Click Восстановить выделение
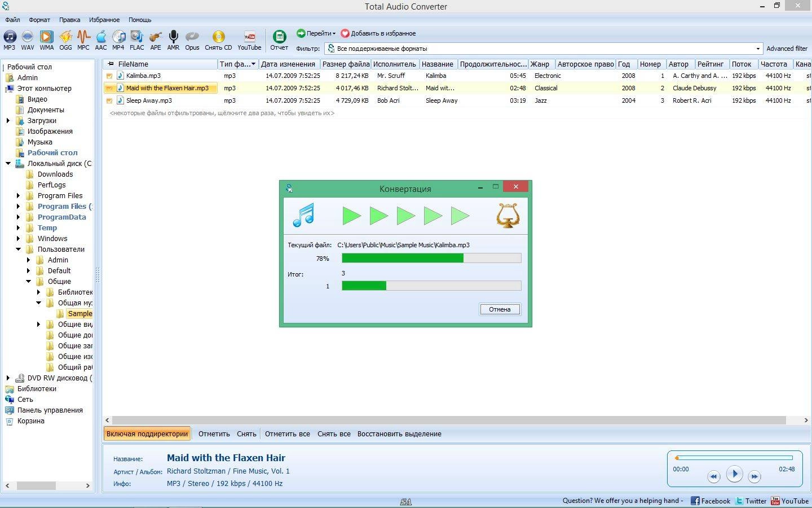Screen dimensions: 812x508 [399, 434]
